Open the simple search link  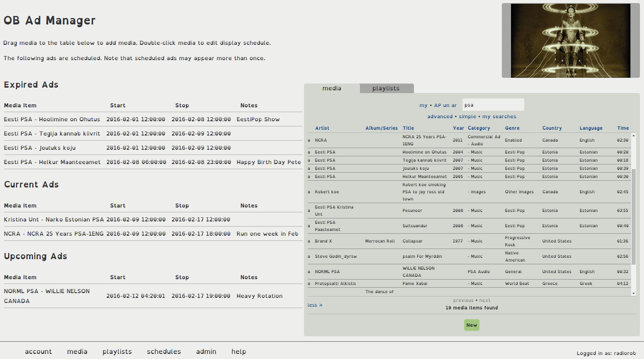point(468,116)
